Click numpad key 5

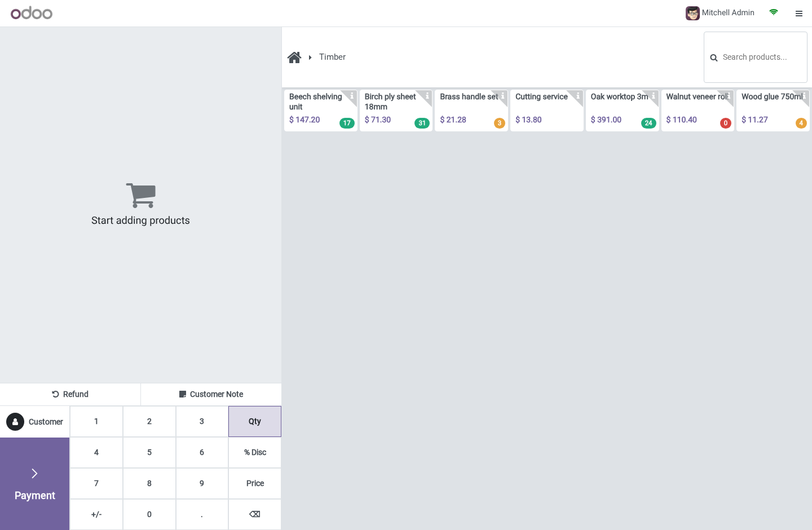click(x=149, y=452)
